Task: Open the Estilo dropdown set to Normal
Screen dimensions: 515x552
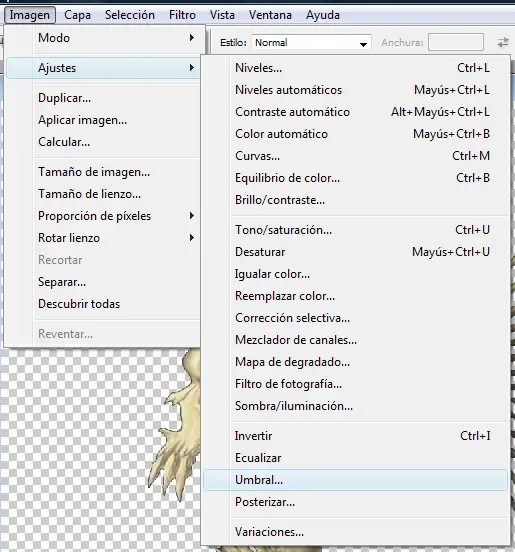Action: (311, 43)
